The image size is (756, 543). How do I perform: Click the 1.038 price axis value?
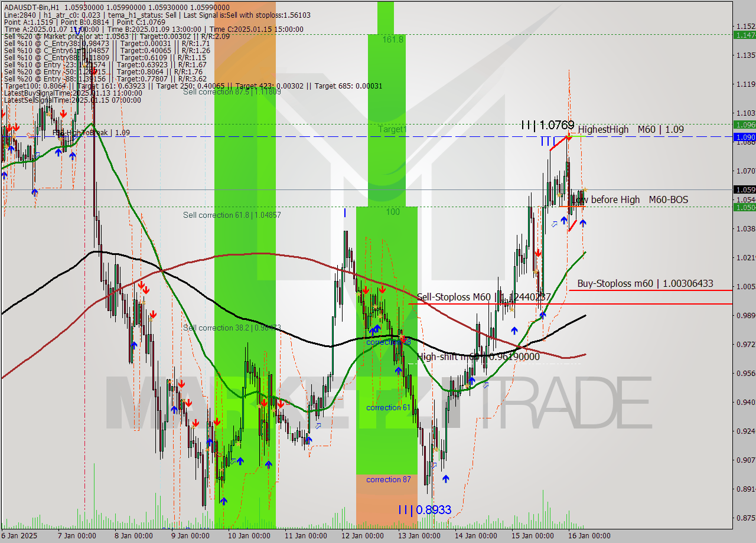click(745, 228)
